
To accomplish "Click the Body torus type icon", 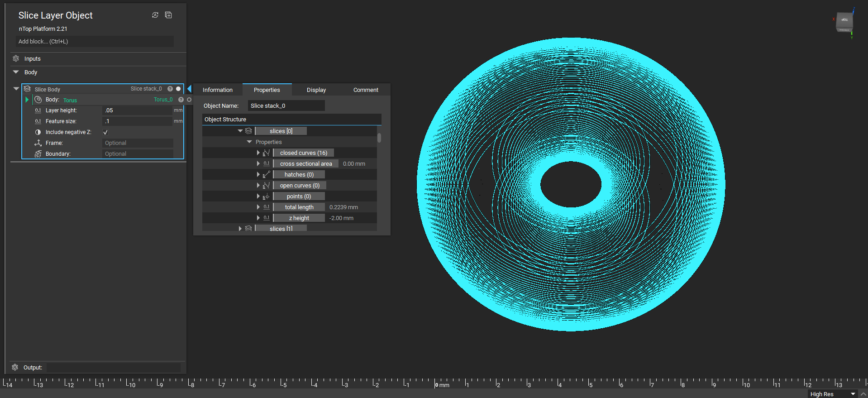I will click(38, 100).
